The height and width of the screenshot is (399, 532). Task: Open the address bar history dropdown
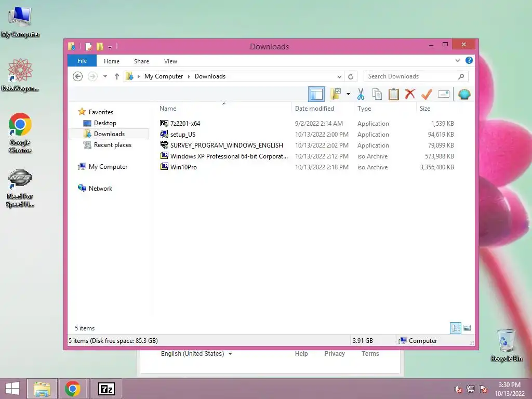pos(339,76)
